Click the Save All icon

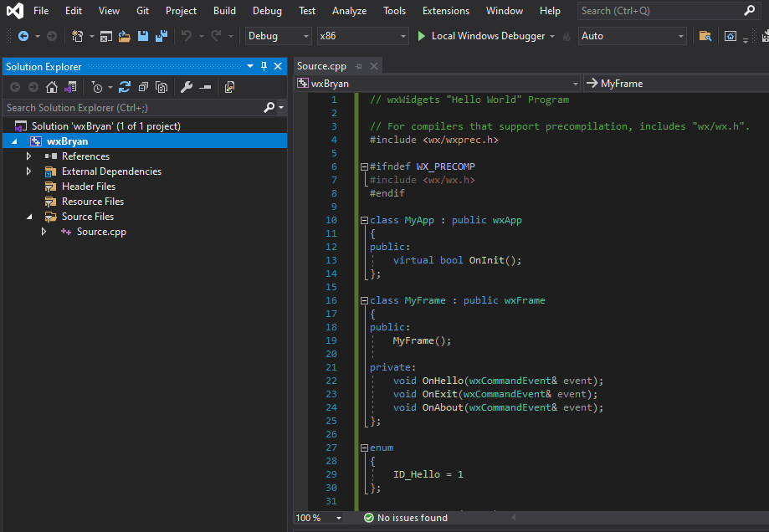click(x=161, y=36)
